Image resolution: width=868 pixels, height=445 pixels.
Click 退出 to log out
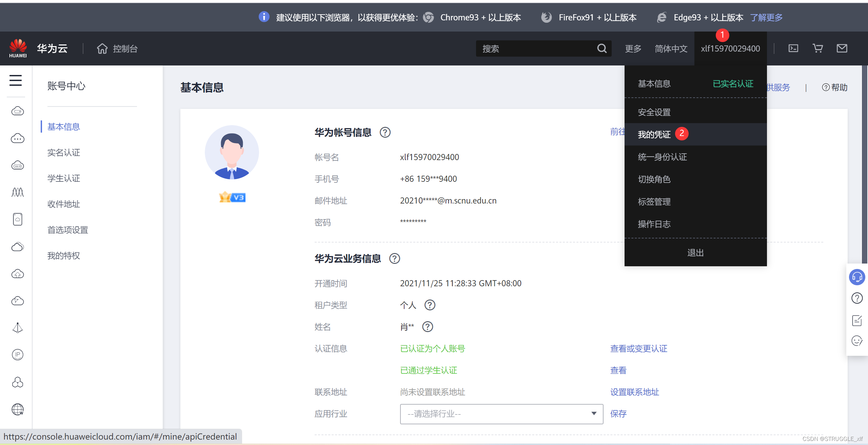tap(695, 253)
